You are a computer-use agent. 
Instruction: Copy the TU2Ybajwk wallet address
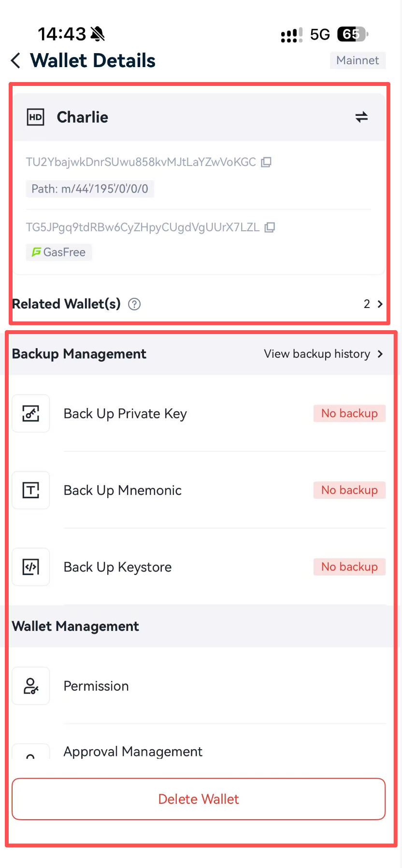pyautogui.click(x=266, y=162)
